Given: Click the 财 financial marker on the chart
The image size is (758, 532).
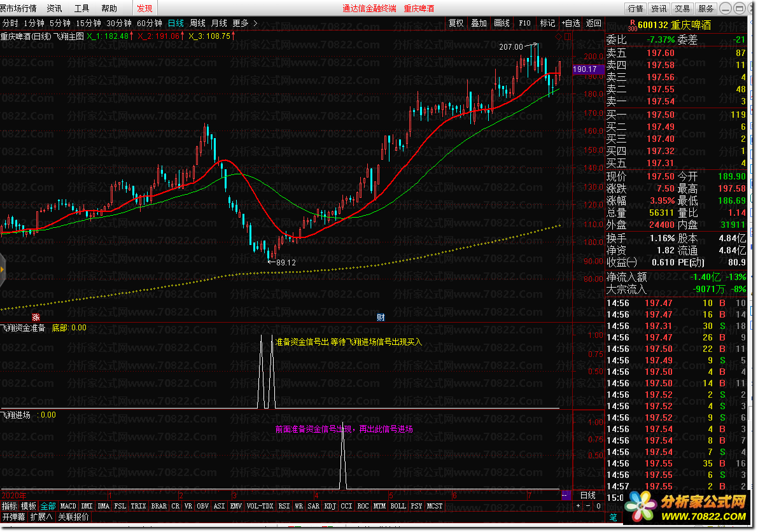Looking at the screenshot, I should tap(381, 317).
